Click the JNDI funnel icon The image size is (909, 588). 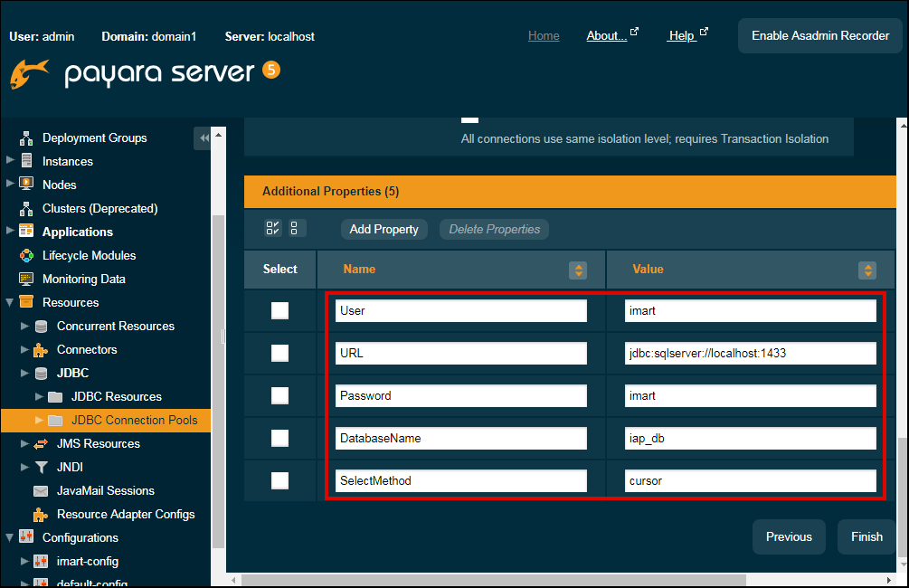tap(41, 467)
